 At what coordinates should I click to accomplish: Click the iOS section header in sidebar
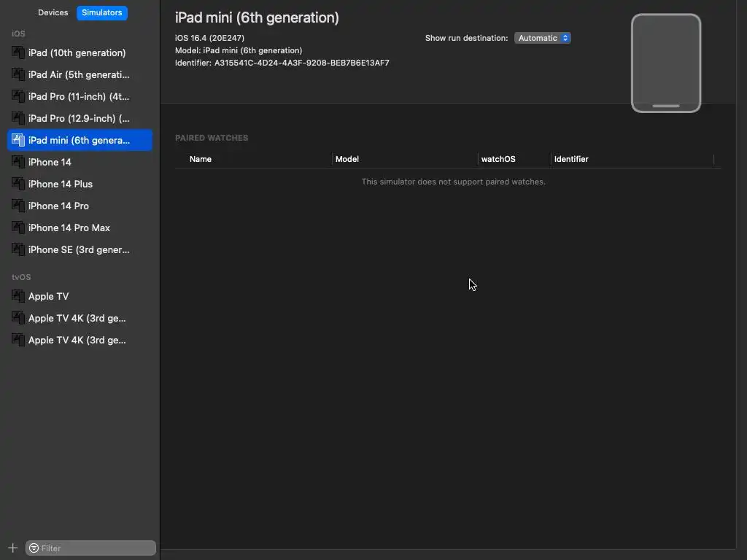[18, 34]
